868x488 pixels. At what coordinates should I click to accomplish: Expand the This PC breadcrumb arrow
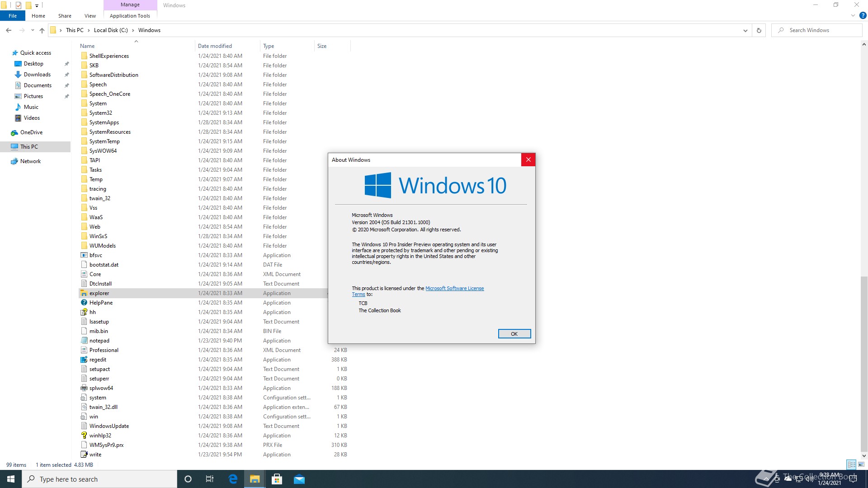click(89, 30)
